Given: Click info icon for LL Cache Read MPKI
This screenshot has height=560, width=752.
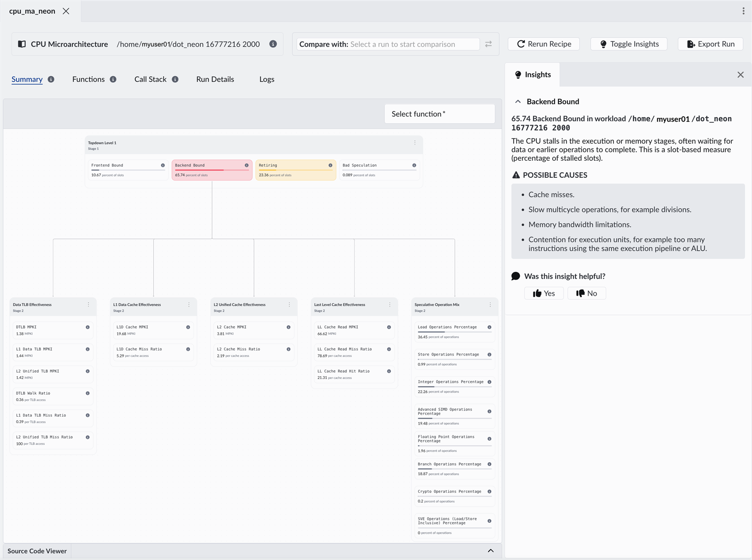Looking at the screenshot, I should (389, 327).
